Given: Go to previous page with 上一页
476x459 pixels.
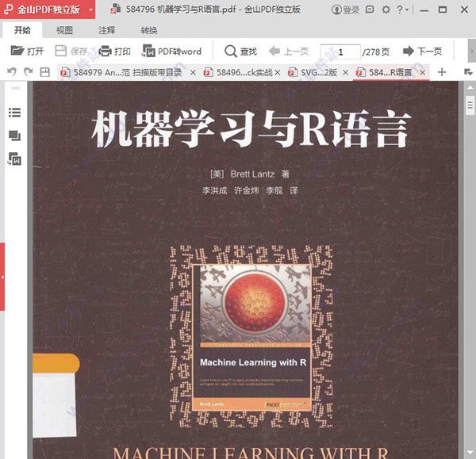Looking at the screenshot, I should tap(289, 51).
